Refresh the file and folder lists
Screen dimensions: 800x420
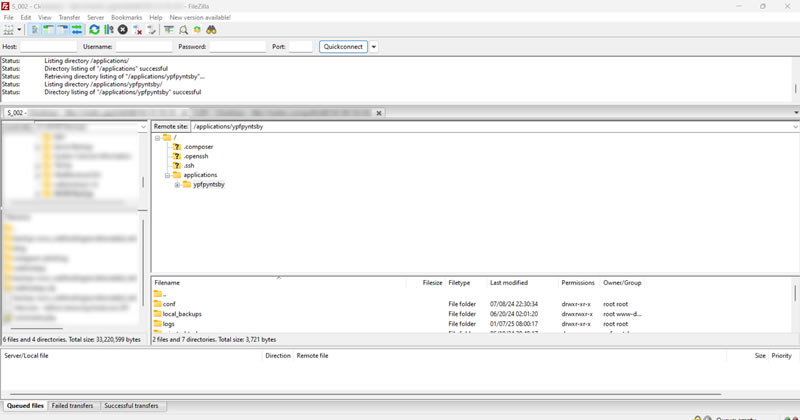[x=93, y=30]
